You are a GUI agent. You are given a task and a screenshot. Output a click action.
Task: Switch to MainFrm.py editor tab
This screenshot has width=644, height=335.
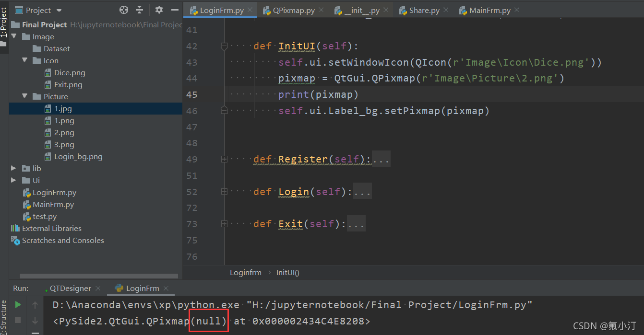click(490, 11)
